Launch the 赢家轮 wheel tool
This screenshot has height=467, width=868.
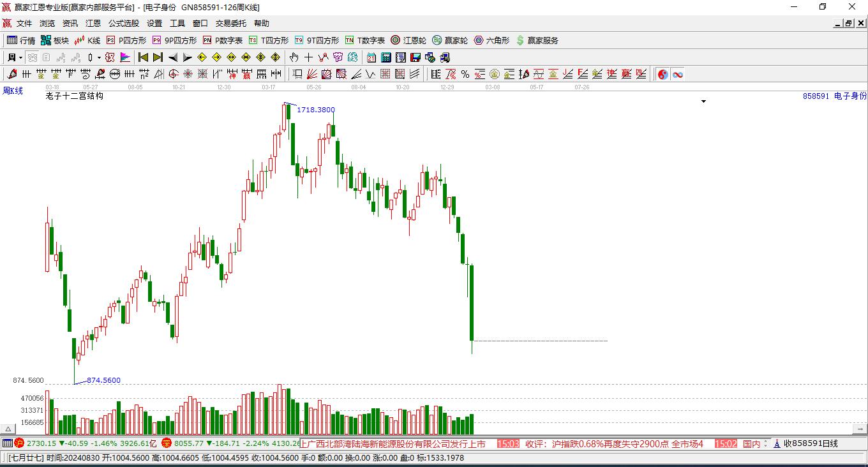point(450,40)
